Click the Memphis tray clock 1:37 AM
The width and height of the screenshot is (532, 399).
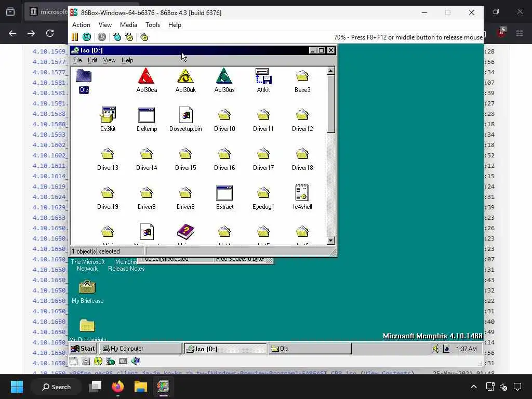(x=466, y=349)
